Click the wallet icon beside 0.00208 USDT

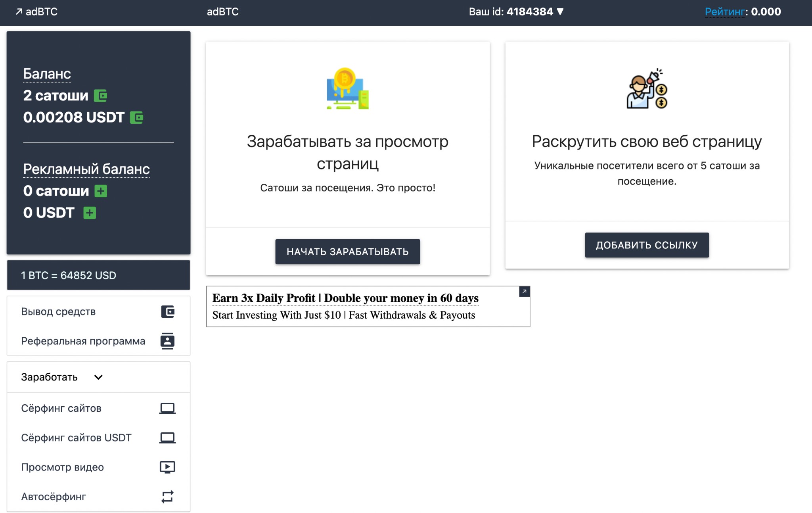coord(136,117)
